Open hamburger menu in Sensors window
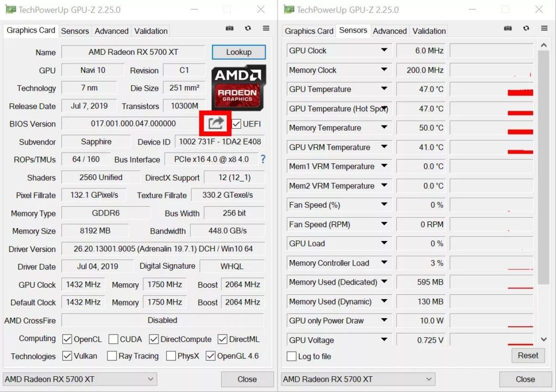556x392 pixels. click(x=544, y=28)
